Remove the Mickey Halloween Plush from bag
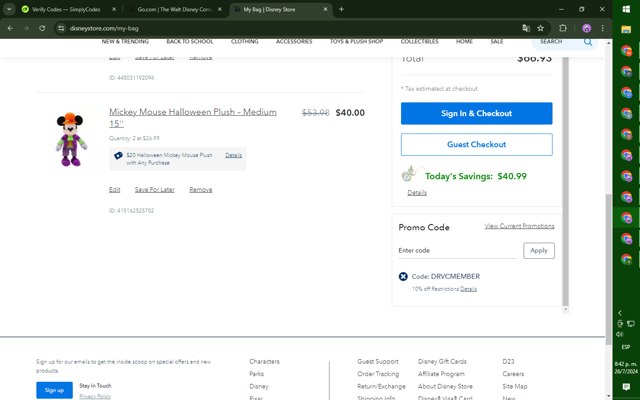 201,190
